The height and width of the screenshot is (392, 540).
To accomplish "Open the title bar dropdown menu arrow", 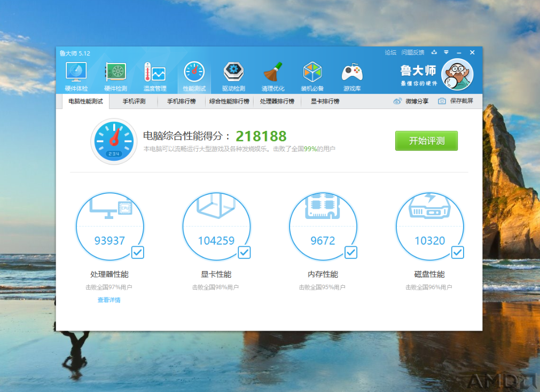I will 447,52.
